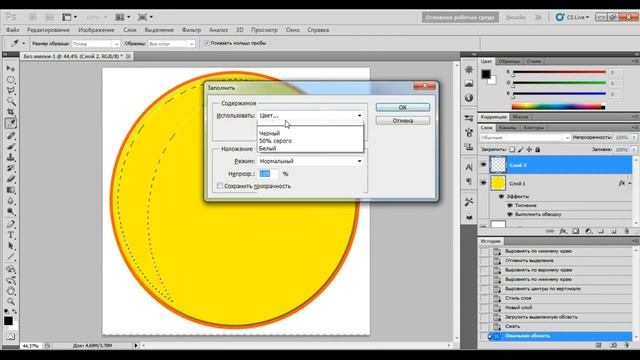640x360 pixels.
Task: Hide layer Слой 1 with eye icon
Action: (484, 183)
